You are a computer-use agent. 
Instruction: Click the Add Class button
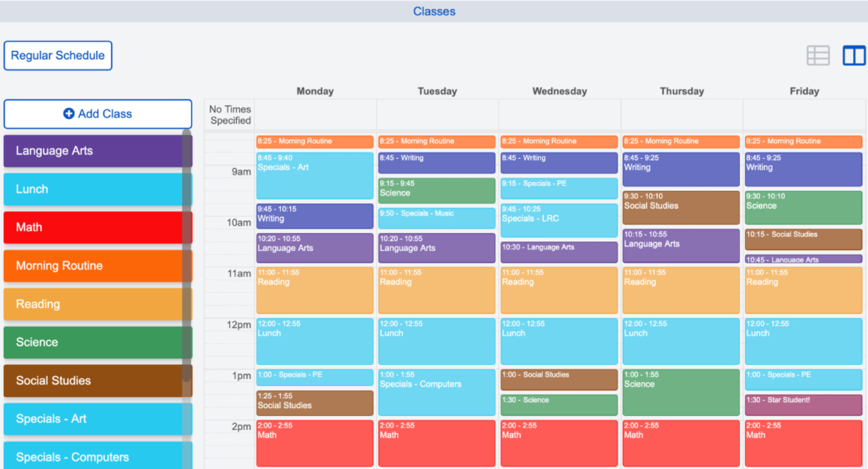tap(98, 113)
